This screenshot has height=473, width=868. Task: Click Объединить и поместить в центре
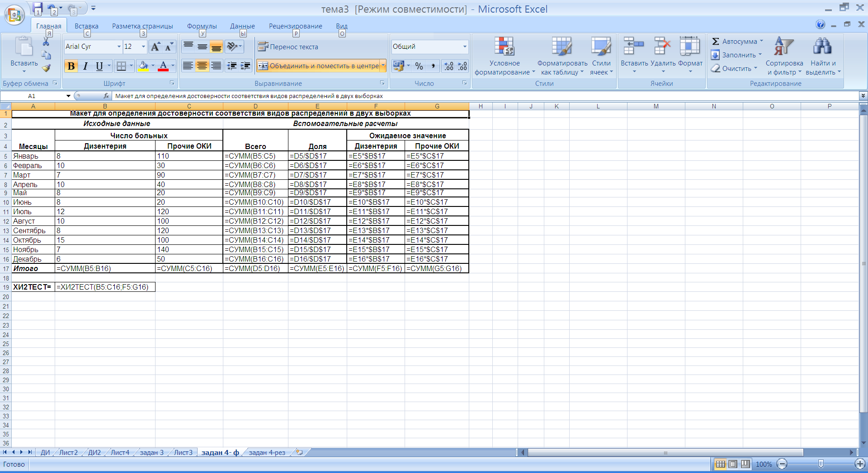click(x=319, y=66)
